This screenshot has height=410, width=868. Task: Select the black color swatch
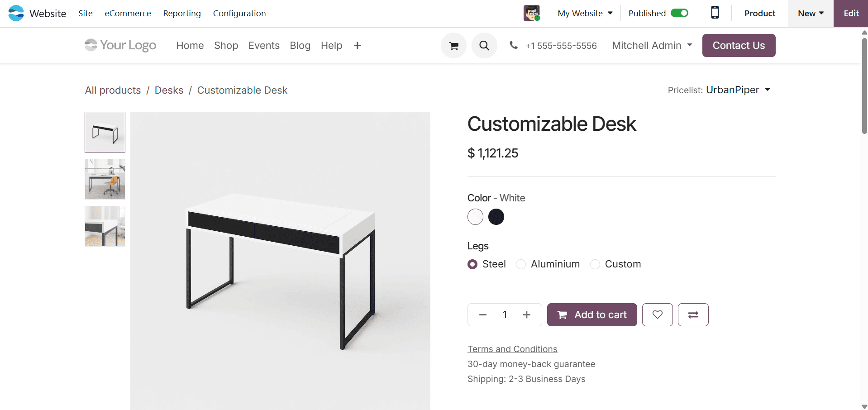pos(496,217)
